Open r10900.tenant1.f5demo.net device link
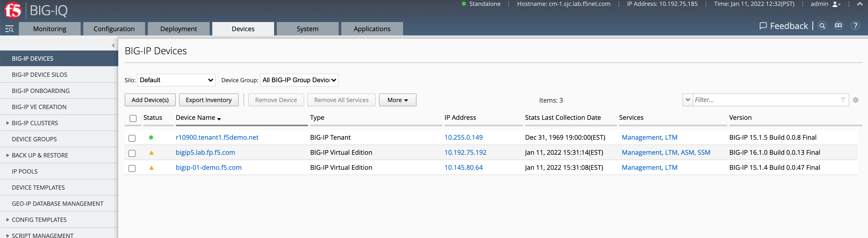The image size is (868, 238). coord(217,137)
